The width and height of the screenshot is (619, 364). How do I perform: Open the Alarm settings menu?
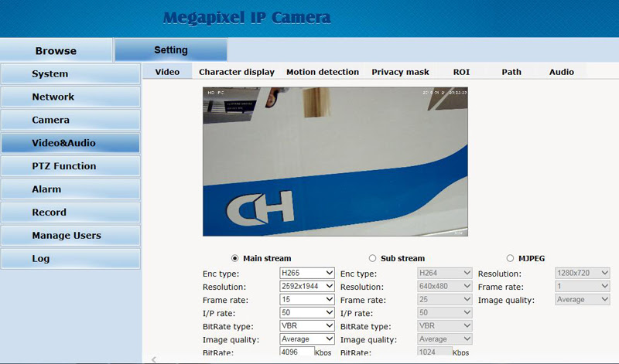(x=70, y=189)
